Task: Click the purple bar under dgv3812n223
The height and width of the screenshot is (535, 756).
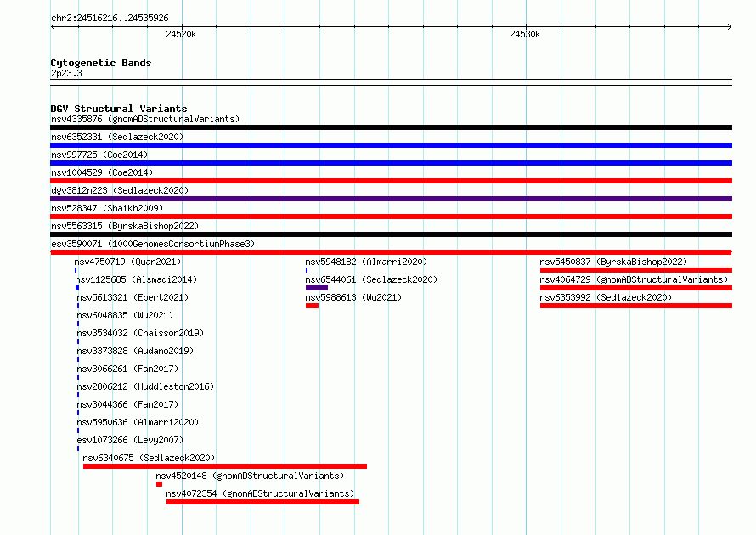Action: pos(391,199)
